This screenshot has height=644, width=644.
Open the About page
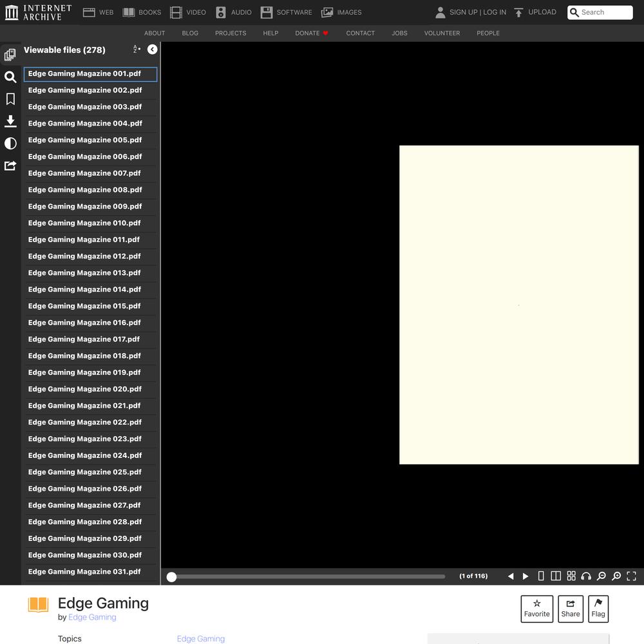tap(155, 33)
